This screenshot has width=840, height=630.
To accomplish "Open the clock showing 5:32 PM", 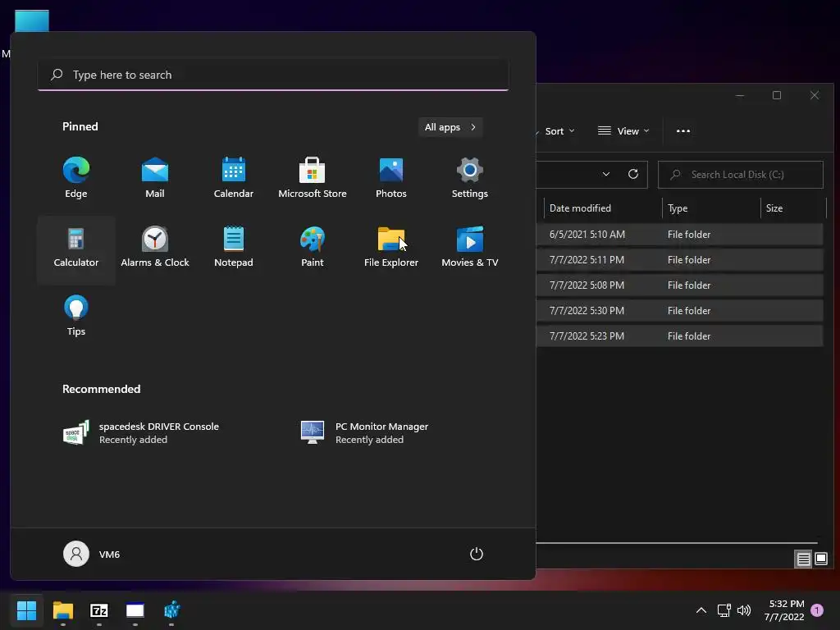I will click(x=784, y=610).
